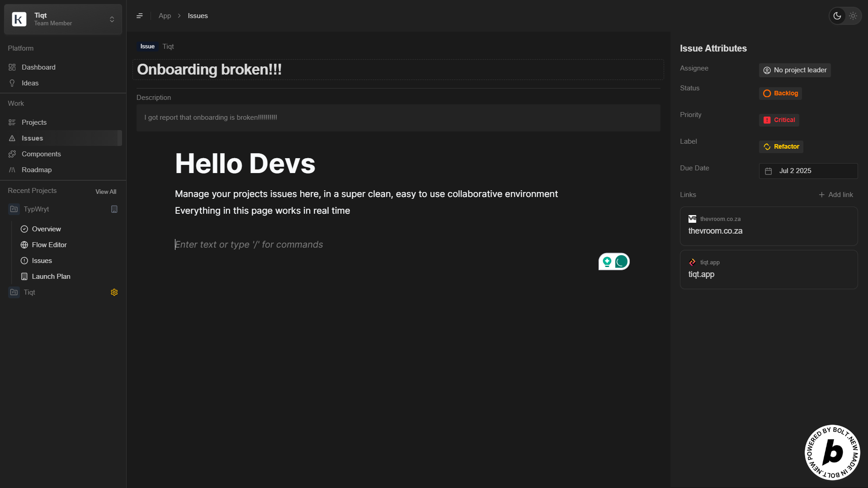Viewport: 868px width, 488px height.
Task: Click the No project leader assignee
Action: pos(795,70)
